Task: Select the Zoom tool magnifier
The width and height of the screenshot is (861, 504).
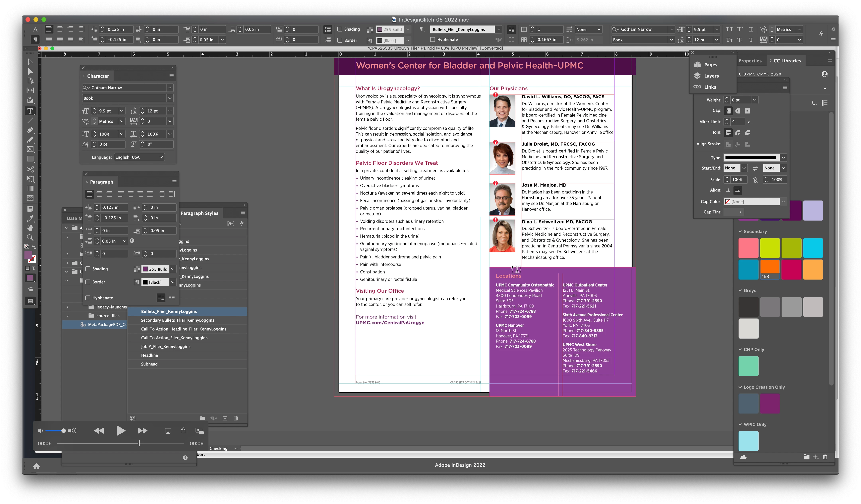Action: tap(30, 237)
